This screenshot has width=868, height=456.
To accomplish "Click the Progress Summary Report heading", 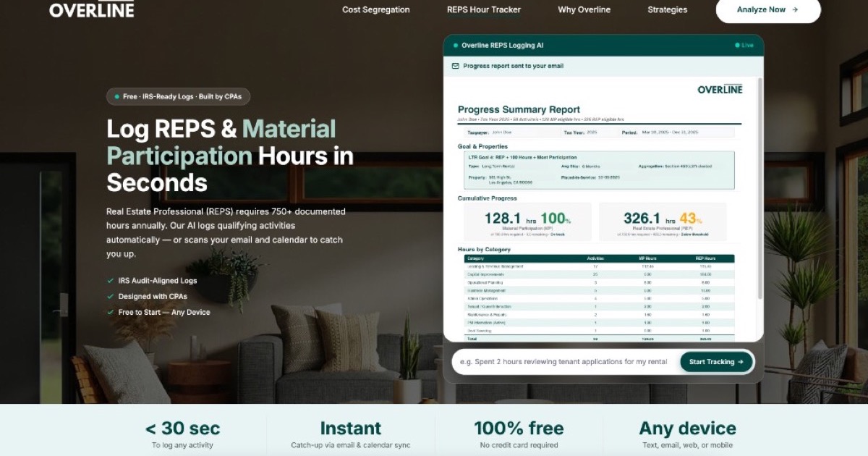I will pyautogui.click(x=519, y=109).
